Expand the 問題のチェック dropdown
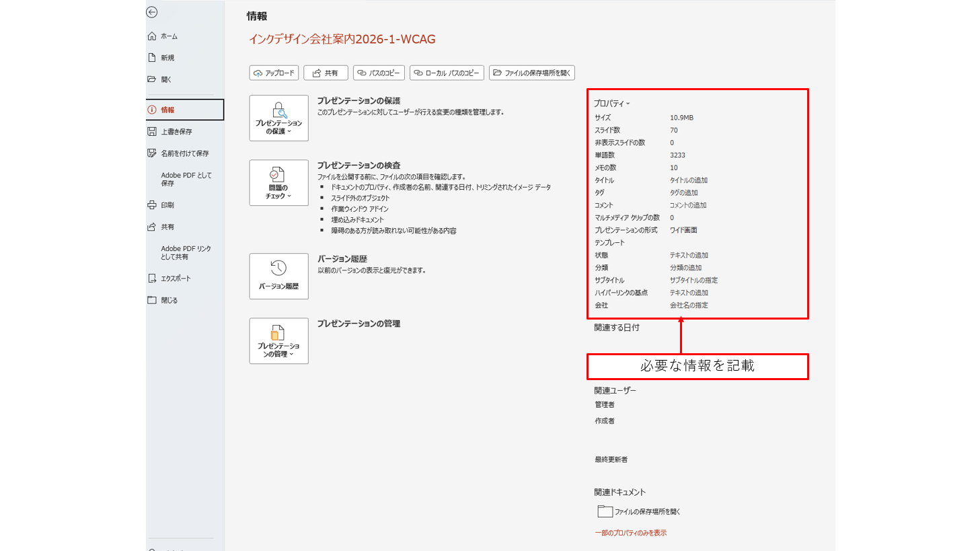Screen dimensions: 980x551 pyautogui.click(x=278, y=183)
